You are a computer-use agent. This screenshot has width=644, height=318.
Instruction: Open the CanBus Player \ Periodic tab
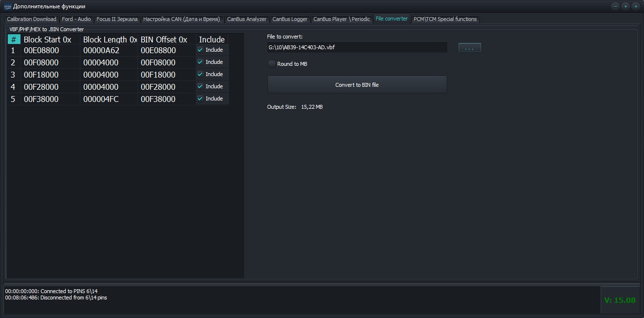(x=341, y=19)
